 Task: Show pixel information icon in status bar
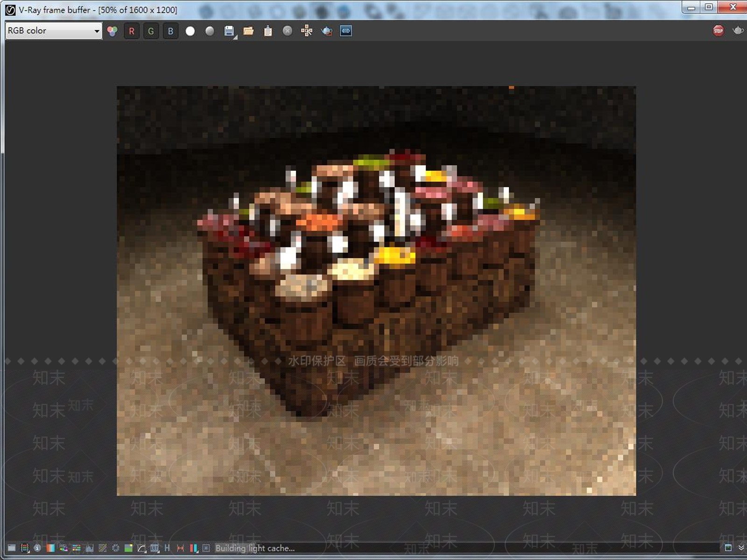pyautogui.click(x=37, y=548)
